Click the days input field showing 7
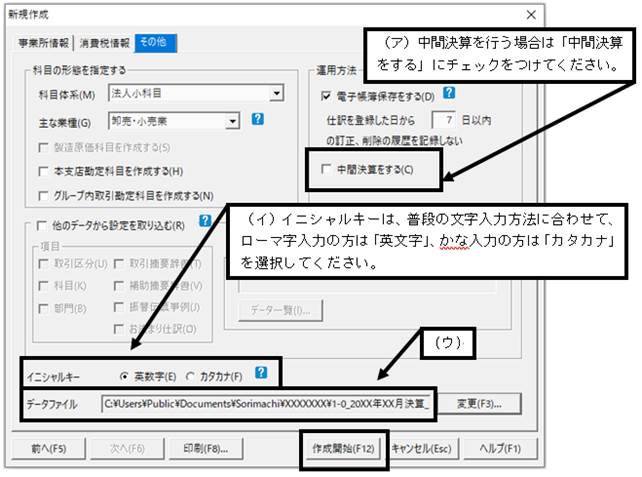Viewport: 642px width, 477px height. click(444, 120)
